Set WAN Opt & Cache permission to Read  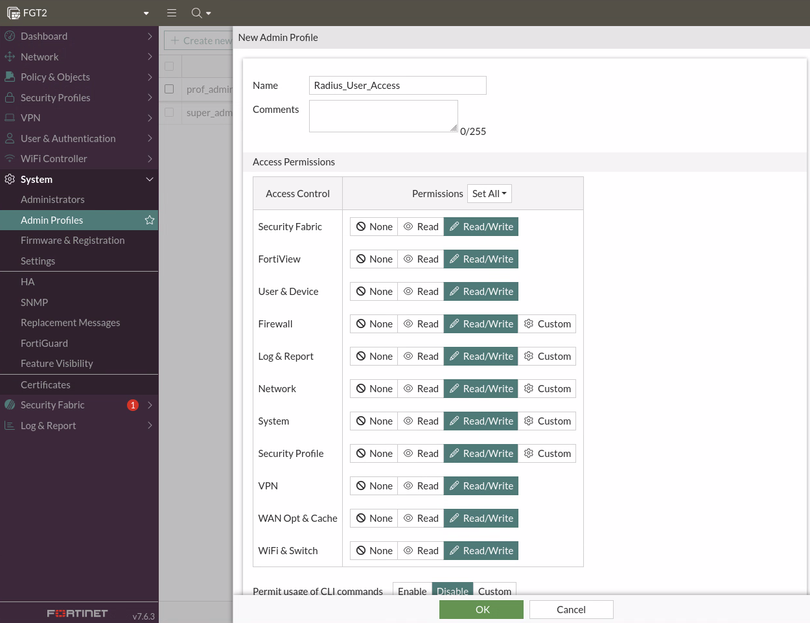click(x=420, y=518)
